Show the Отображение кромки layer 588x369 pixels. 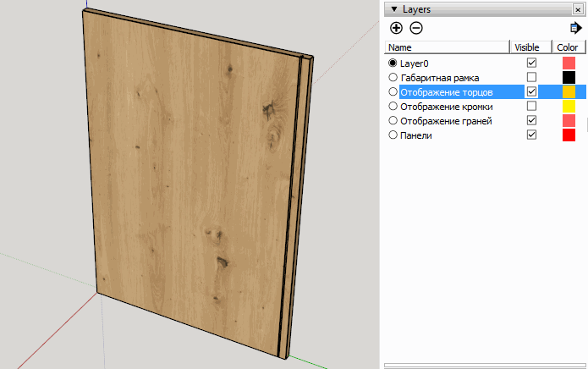point(531,106)
